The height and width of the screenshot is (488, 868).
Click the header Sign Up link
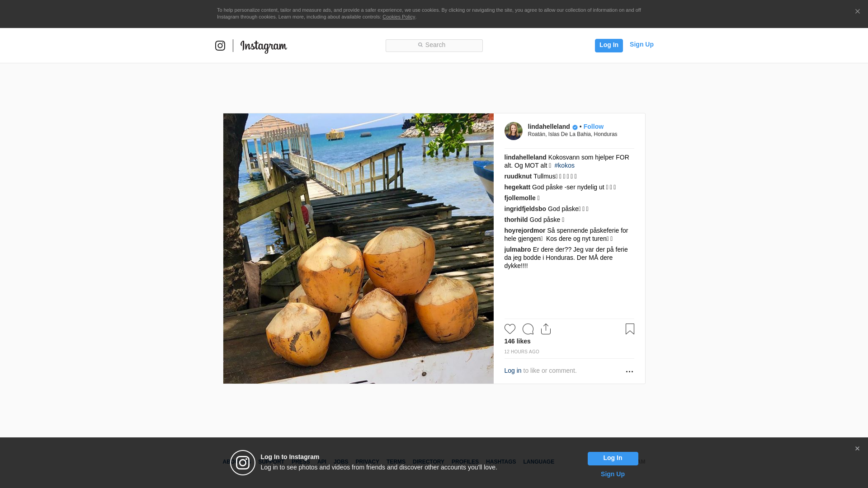(x=641, y=44)
